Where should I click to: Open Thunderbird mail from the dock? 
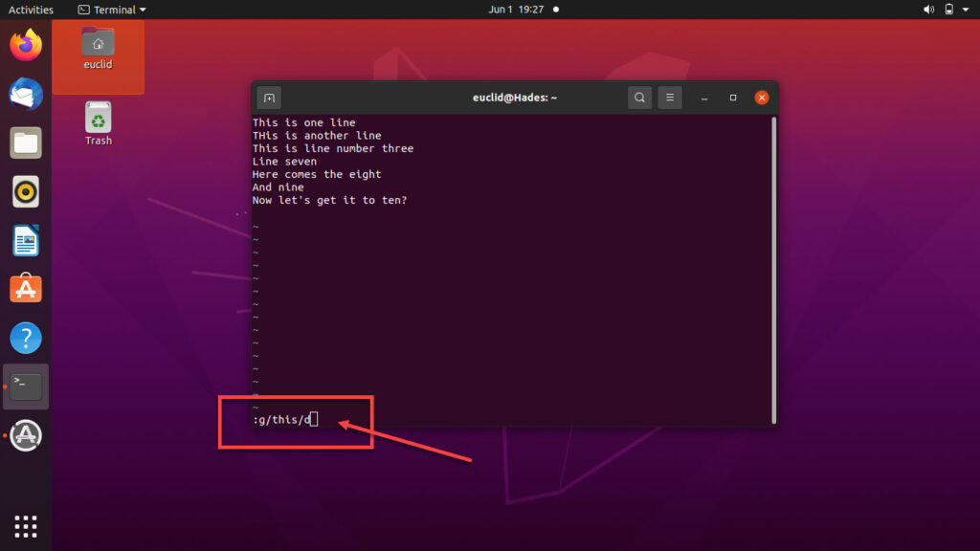26,94
